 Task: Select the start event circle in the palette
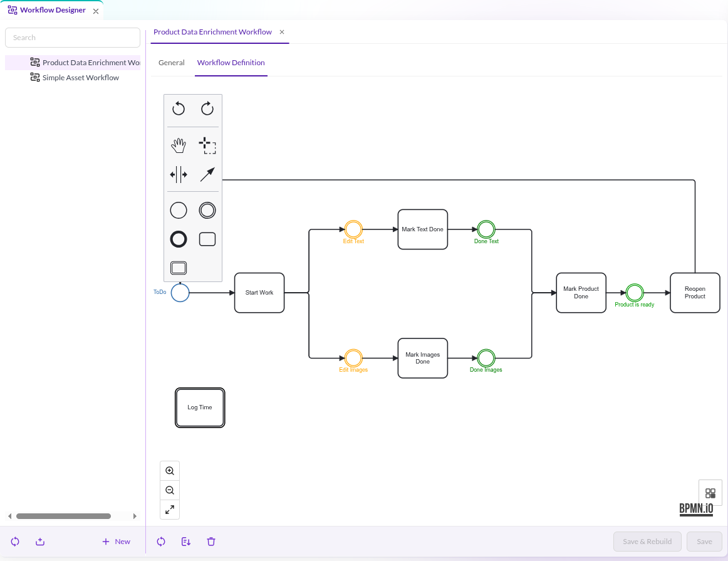pos(179,211)
